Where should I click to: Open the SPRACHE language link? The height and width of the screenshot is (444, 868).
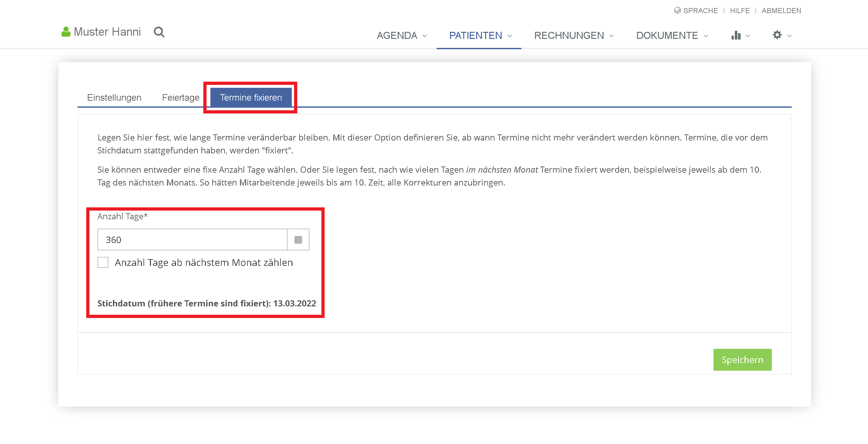[x=700, y=10]
